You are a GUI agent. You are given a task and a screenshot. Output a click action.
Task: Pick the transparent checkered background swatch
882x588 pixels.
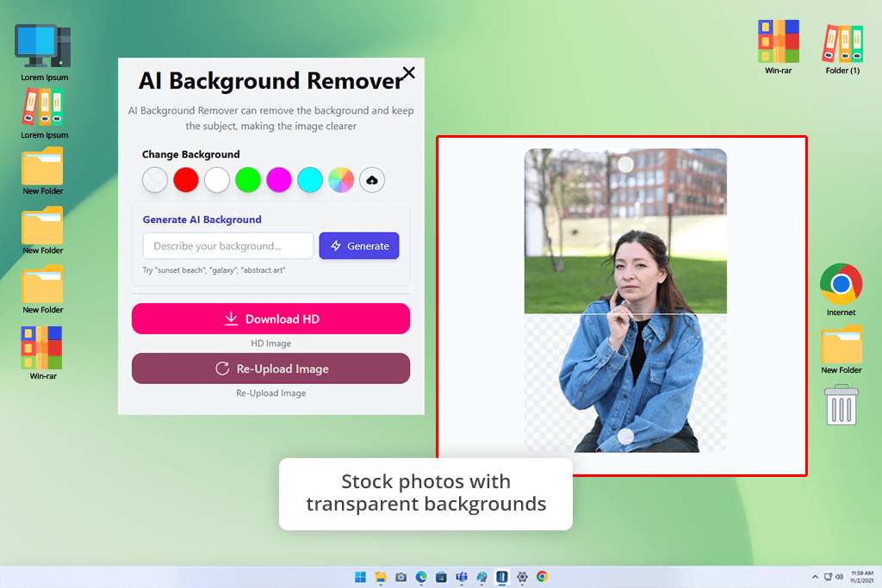click(x=155, y=180)
